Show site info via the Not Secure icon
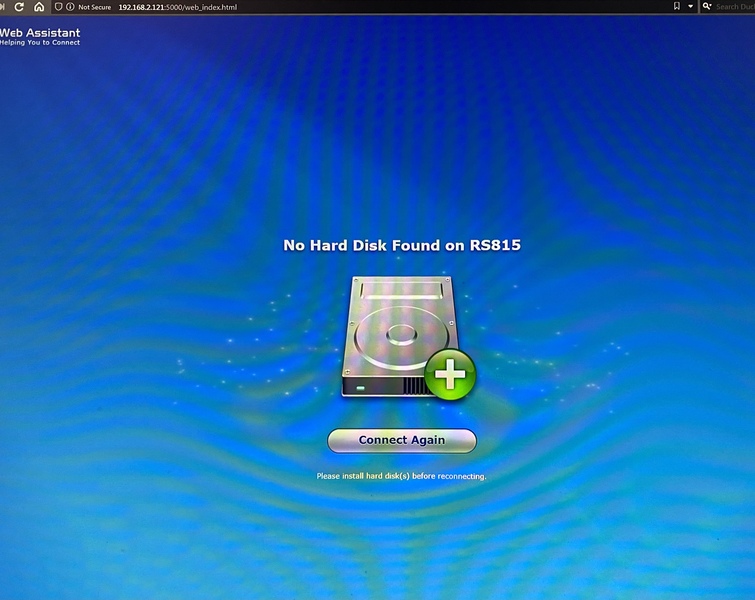755x600 pixels. coord(70,7)
